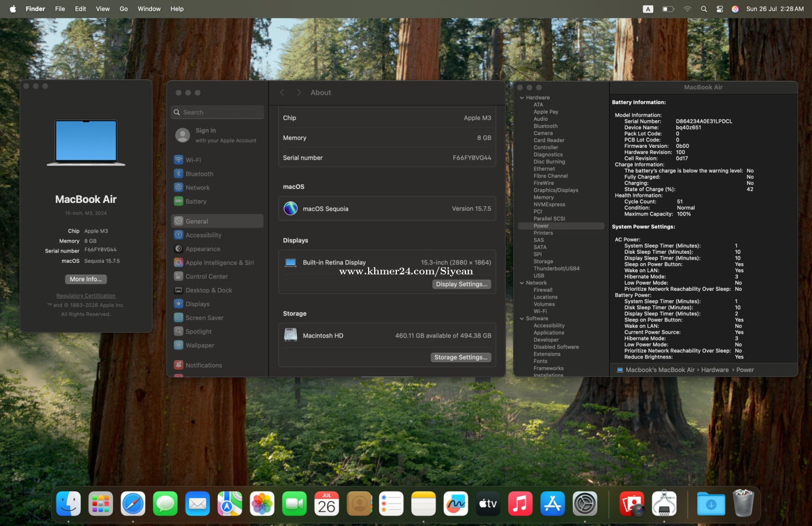Image resolution: width=812 pixels, height=526 pixels.
Task: Open Calendar app in the Dock
Action: click(327, 504)
